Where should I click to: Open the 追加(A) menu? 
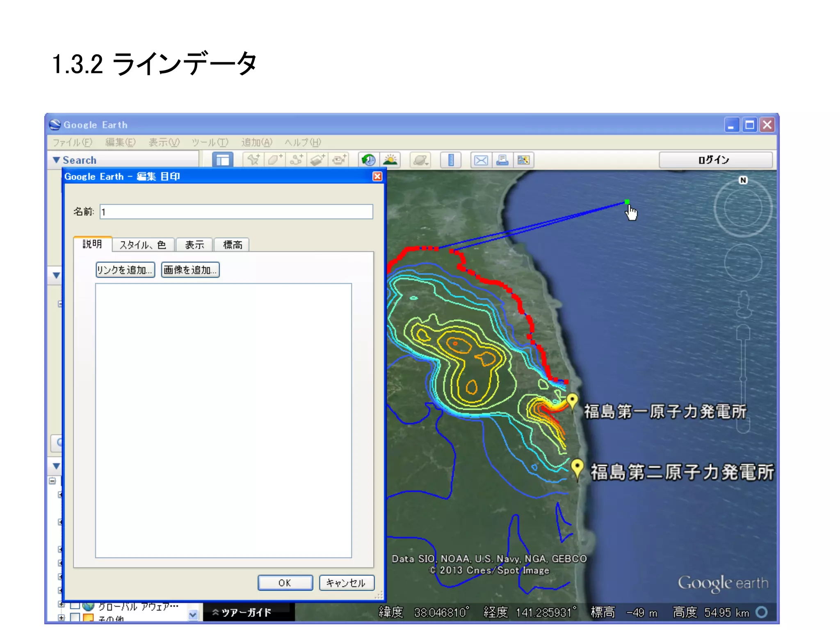[x=257, y=142]
